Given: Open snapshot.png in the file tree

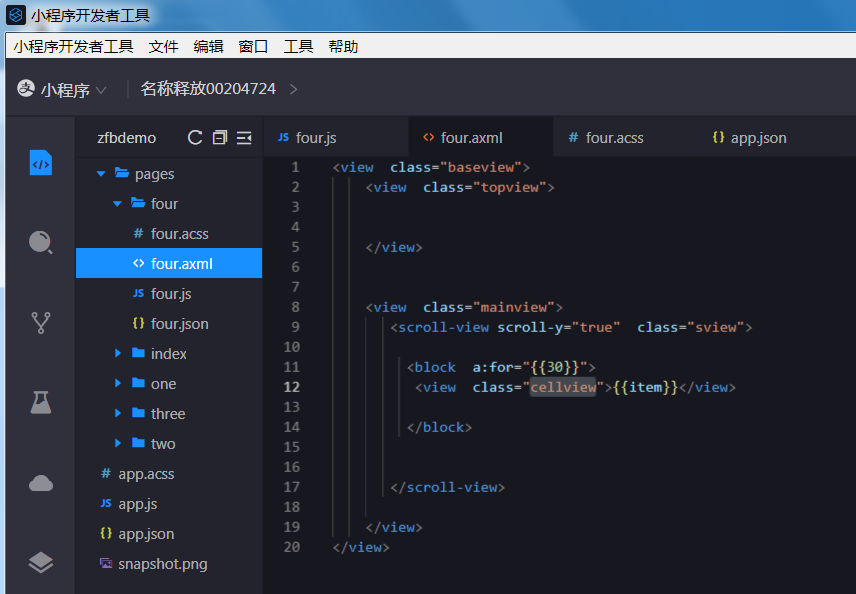Looking at the screenshot, I should (169, 564).
